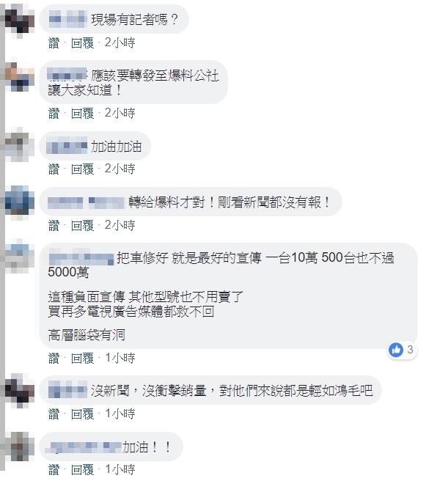The height and width of the screenshot is (481, 448).
Task: Click 讚 under the 高層腦袋有洞 comment
Action: [54, 358]
